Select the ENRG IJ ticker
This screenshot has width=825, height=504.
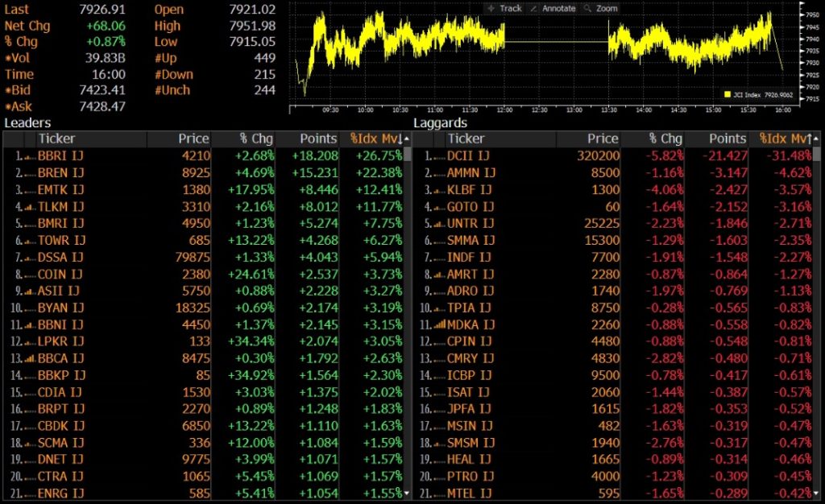60,494
